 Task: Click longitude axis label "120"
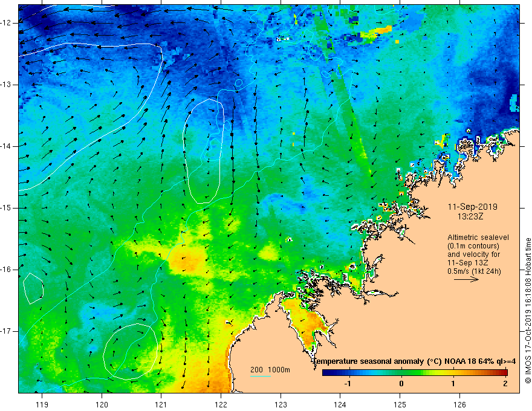(x=102, y=404)
